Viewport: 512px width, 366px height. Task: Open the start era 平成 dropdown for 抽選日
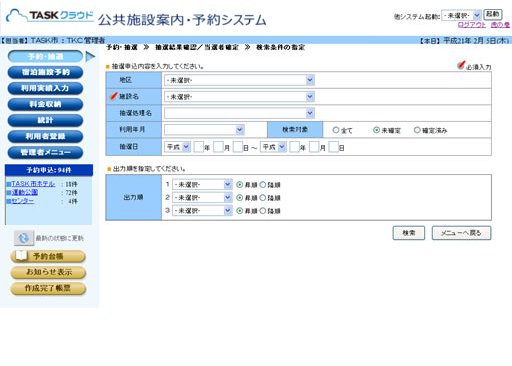pos(177,147)
